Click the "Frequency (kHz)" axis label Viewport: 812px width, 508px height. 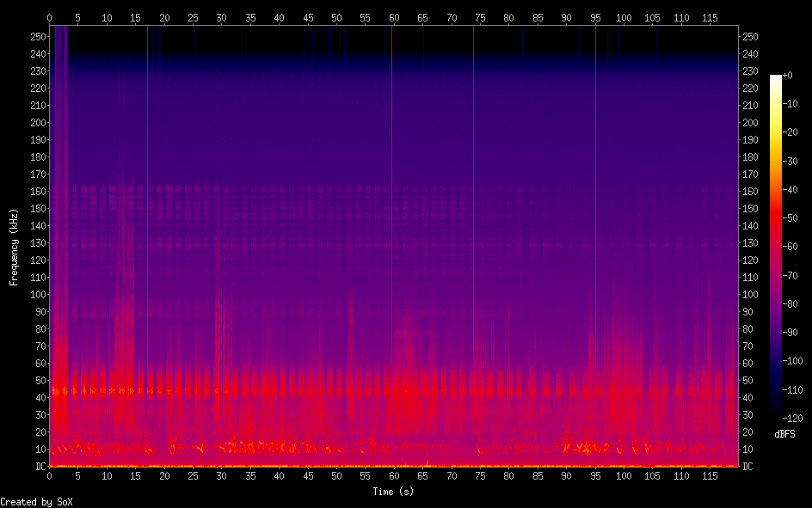[x=14, y=247]
